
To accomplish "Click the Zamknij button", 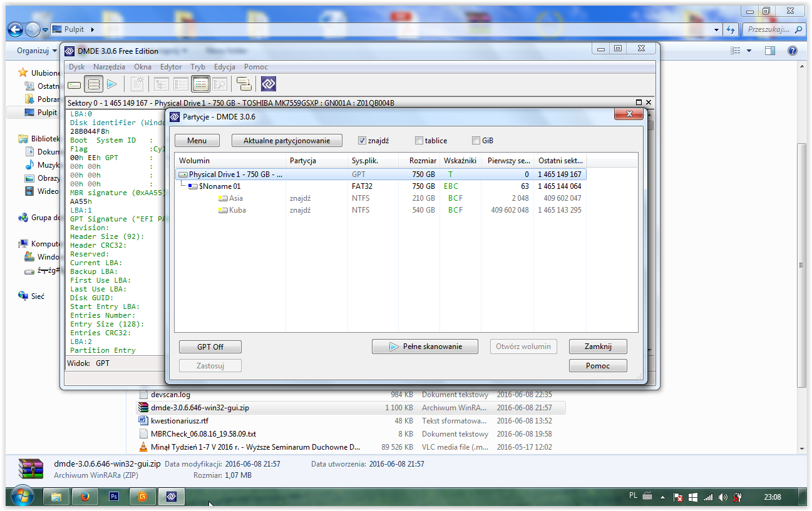I will point(598,347).
